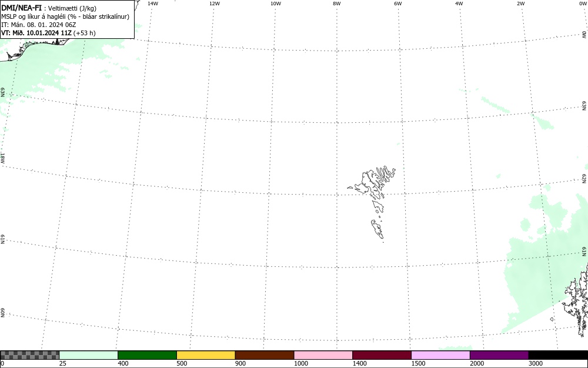Click the legend value "1500"
The width and height of the screenshot is (588, 368).
coord(419,363)
